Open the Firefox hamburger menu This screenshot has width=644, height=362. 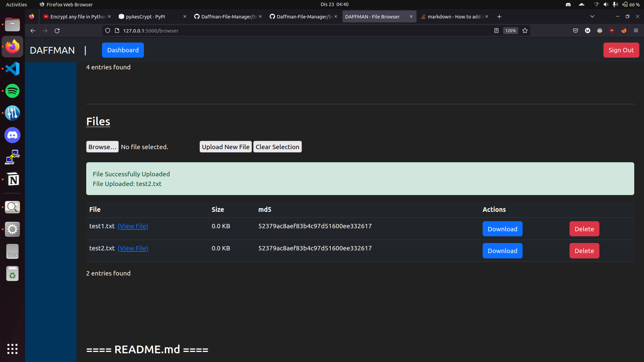(636, 31)
